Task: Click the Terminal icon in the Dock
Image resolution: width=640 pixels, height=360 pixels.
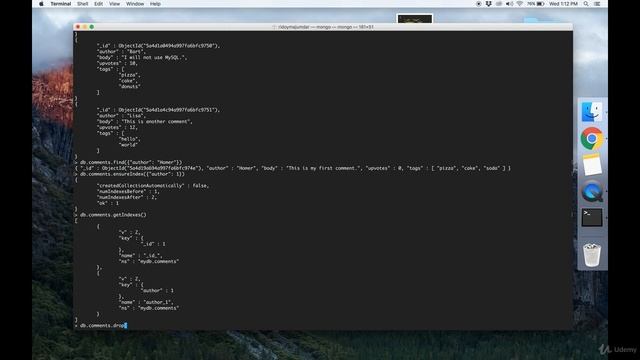Action: pos(591,218)
